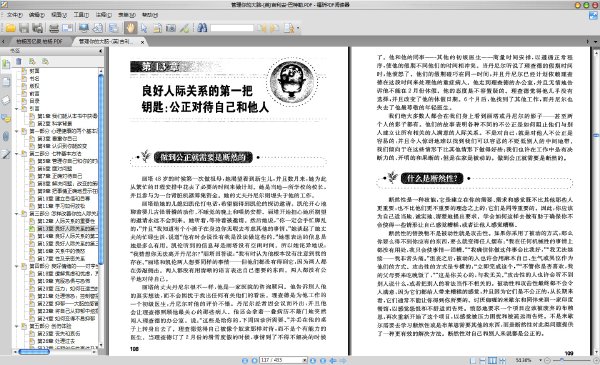Toggle facing pages view mode
Image resolution: width=600 pixels, height=365 pixels.
(493, 360)
